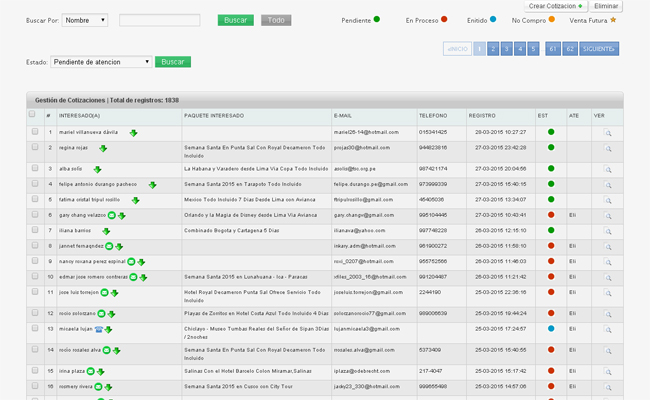Click green arrow beside felipe antonio durango pacheco

(153, 184)
